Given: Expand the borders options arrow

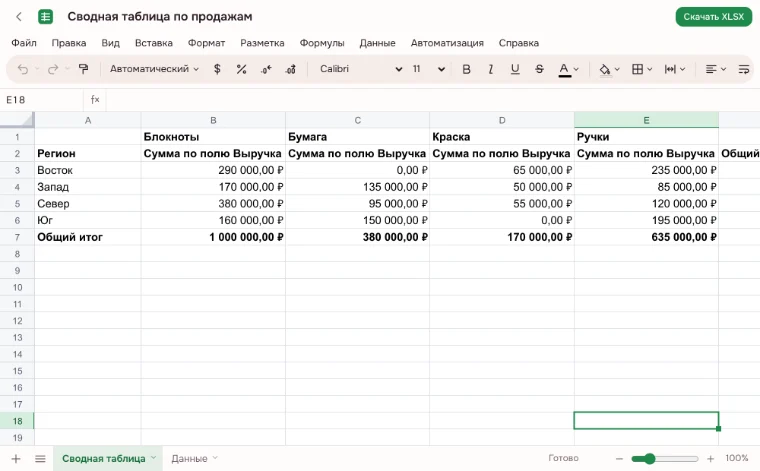Looking at the screenshot, I should (650, 69).
